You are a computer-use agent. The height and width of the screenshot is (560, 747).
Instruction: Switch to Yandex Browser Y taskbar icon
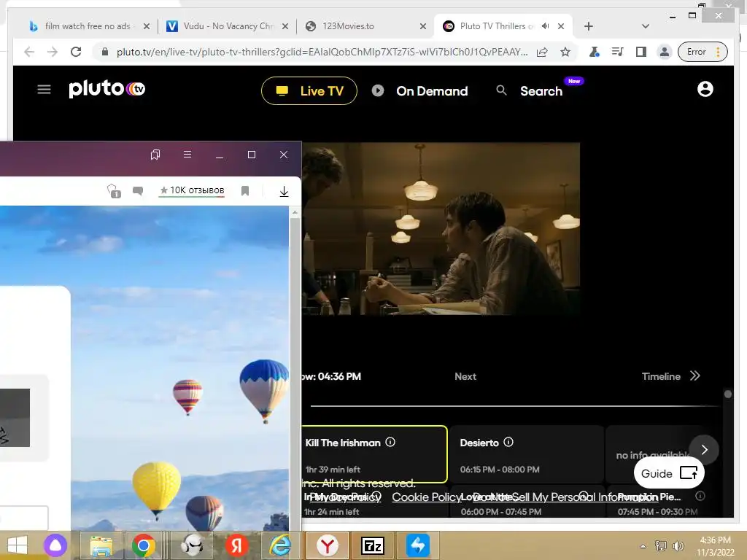coord(328,545)
